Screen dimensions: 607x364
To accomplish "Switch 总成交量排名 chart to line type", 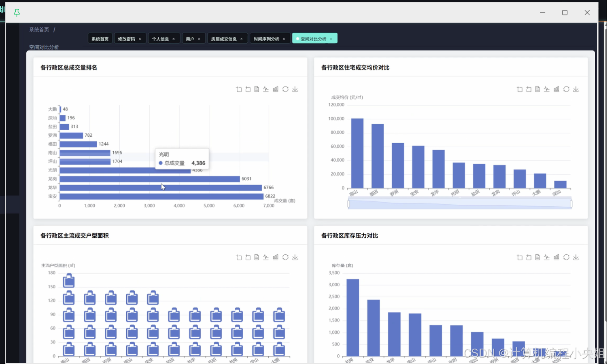I will [x=266, y=89].
